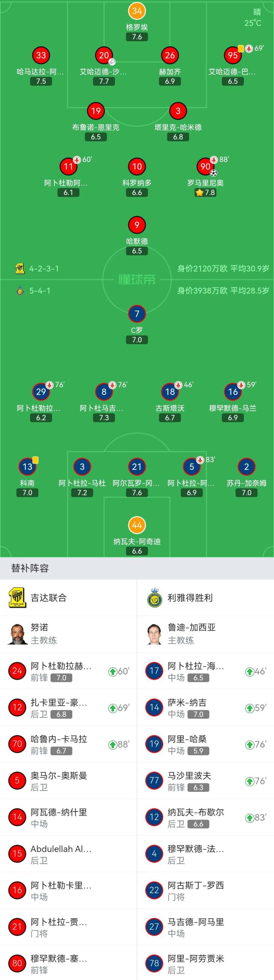Screen dimensions: 274x980
Task: Open goalkeeper 44 纳瓦夫-阿奇迪 player icon
Action: point(137,525)
